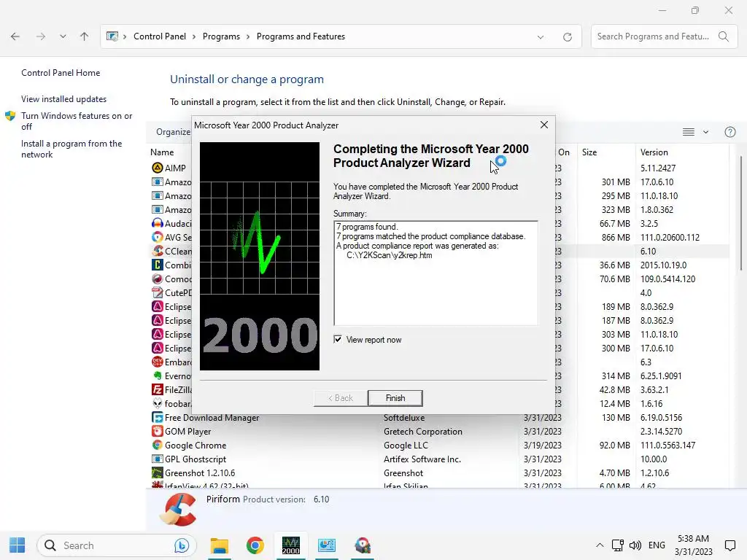Click the forward navigation arrow
Viewport: 747px width, 560px height.
click(41, 36)
